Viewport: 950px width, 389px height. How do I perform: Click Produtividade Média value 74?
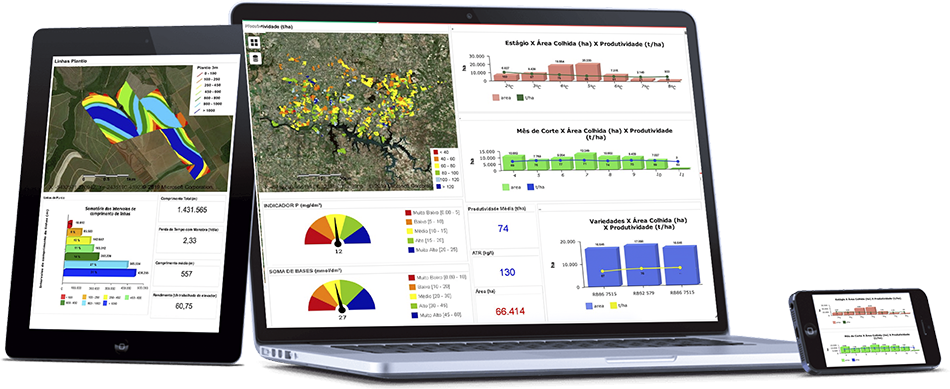(x=502, y=228)
